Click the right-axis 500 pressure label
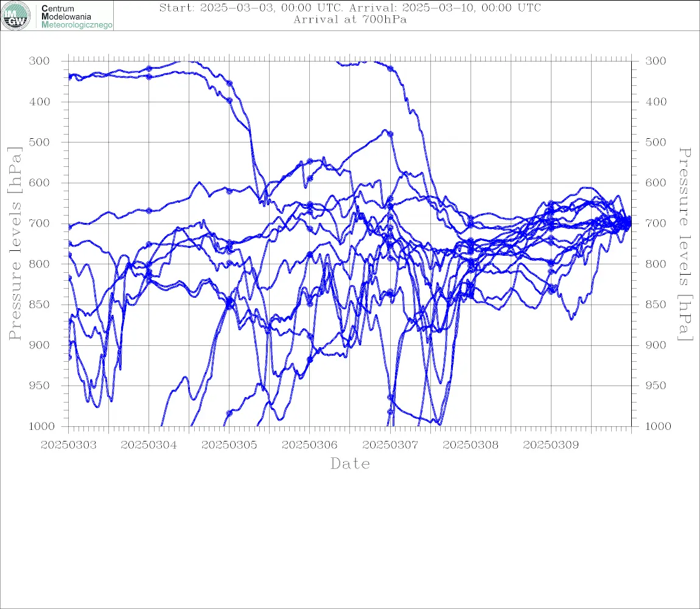The image size is (700, 609). click(x=656, y=142)
